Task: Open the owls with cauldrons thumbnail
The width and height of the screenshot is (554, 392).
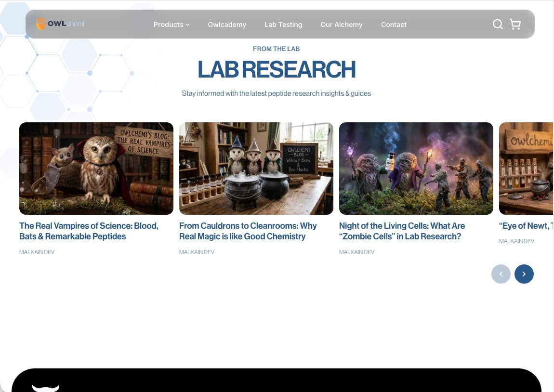Action: [x=256, y=169]
